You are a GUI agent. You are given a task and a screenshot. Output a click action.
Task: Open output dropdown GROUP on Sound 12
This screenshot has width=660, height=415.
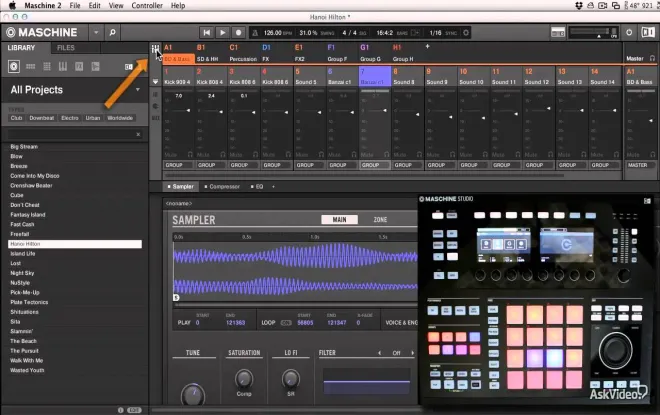point(539,165)
